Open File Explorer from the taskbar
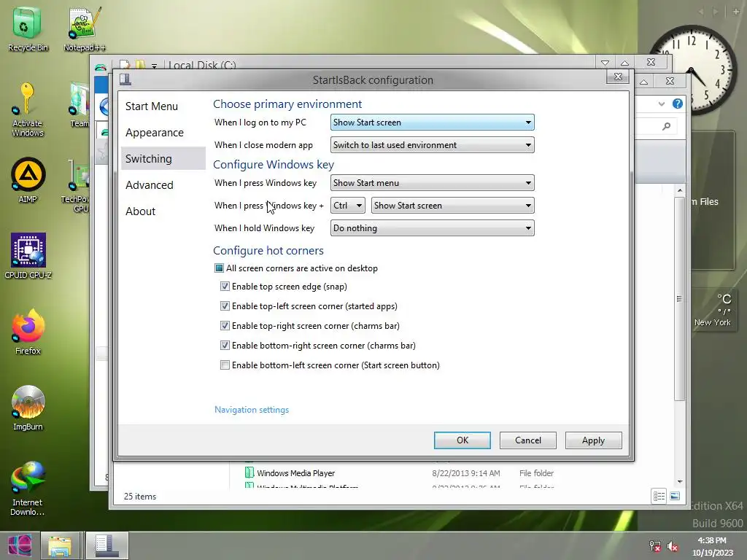 [x=60, y=545]
